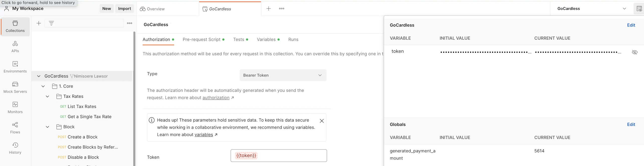Open the Collections sidebar panel

pyautogui.click(x=15, y=26)
